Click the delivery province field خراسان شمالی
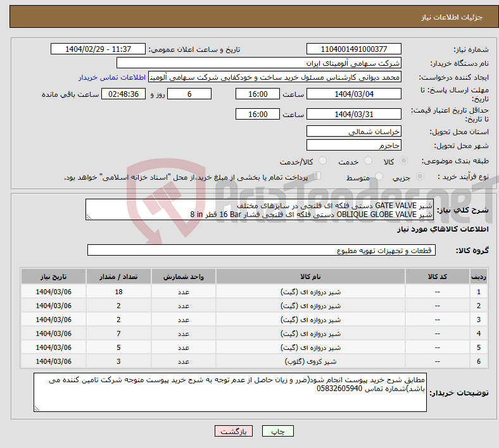The width and height of the screenshot is (499, 448). click(353, 132)
